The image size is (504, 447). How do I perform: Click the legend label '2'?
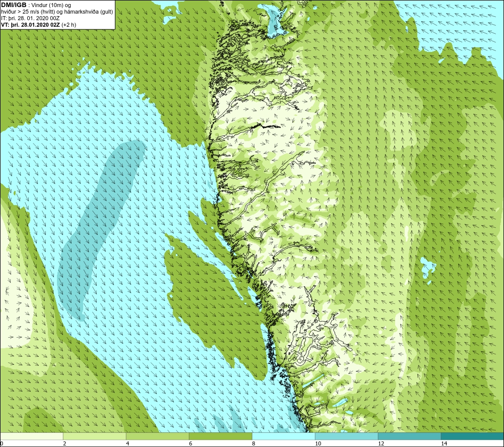tap(65, 443)
